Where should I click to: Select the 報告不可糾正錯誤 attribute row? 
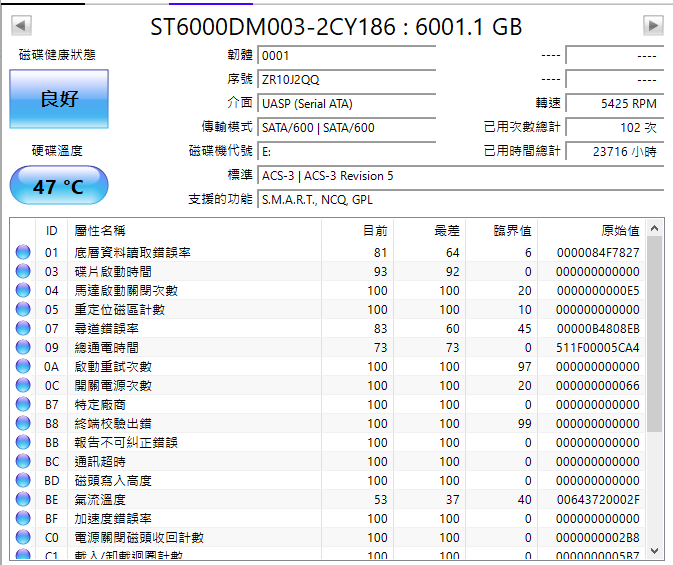(x=328, y=442)
